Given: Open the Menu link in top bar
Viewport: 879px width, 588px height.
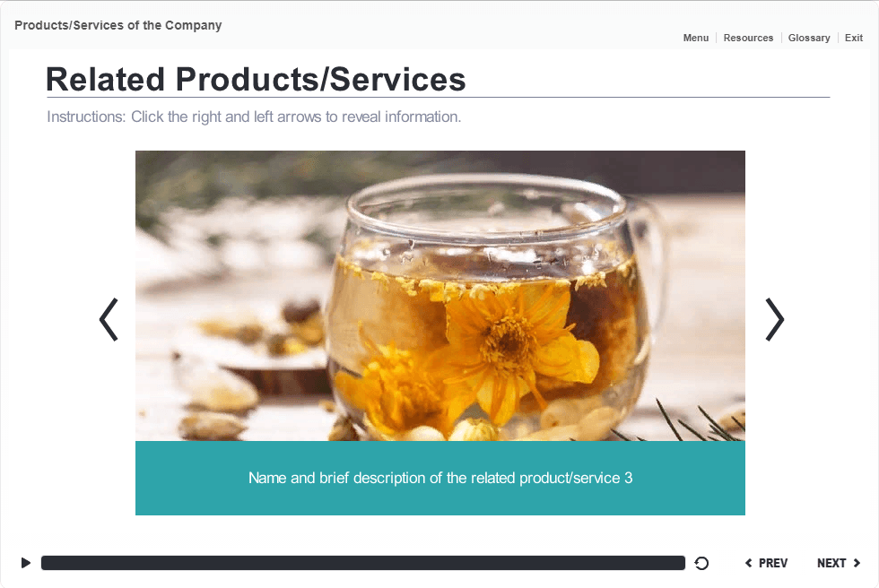Looking at the screenshot, I should click(696, 38).
